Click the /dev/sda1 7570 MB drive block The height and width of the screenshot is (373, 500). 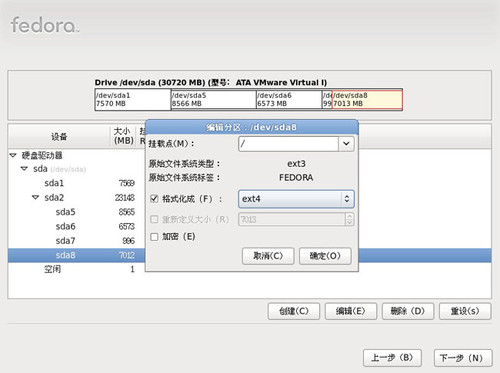coord(133,99)
